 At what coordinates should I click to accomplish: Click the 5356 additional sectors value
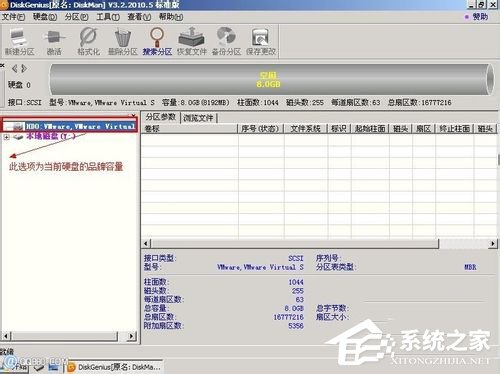[x=296, y=326]
